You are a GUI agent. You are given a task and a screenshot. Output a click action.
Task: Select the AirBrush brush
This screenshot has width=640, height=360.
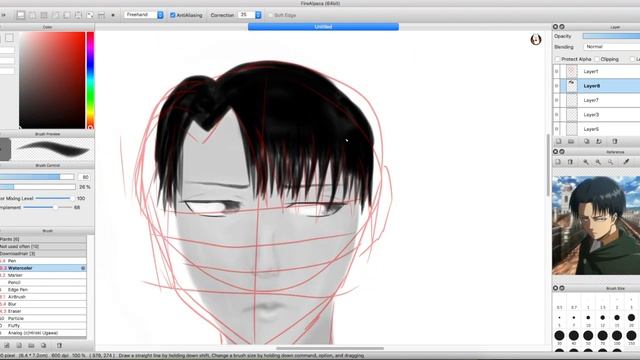click(43, 297)
